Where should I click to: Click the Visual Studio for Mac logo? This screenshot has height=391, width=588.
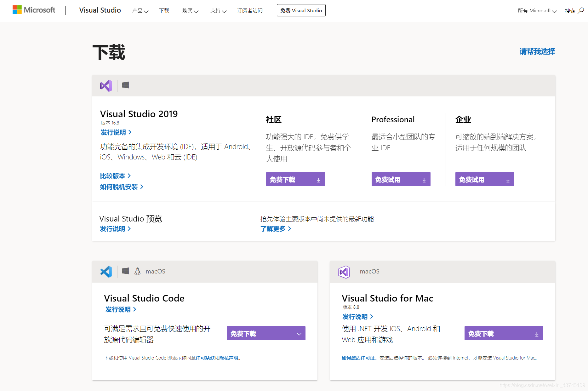click(x=344, y=272)
